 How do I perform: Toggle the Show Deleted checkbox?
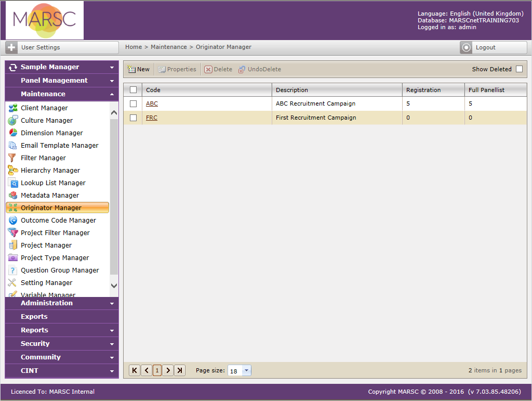click(x=519, y=69)
